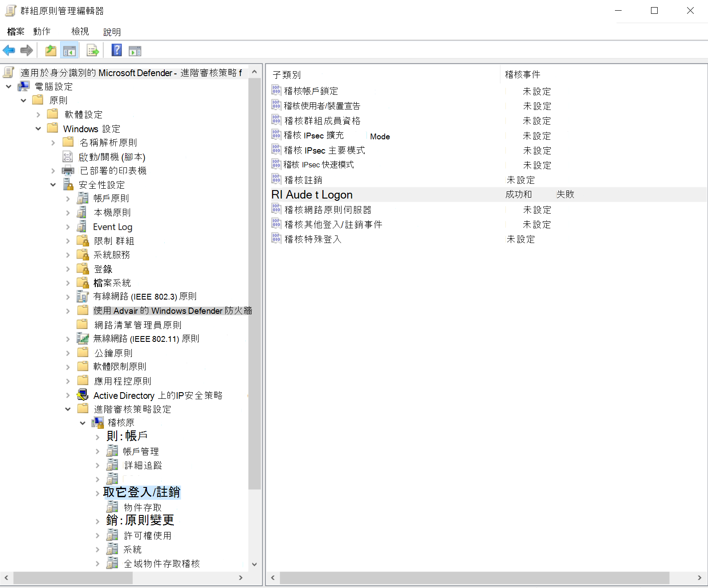Image resolution: width=708 pixels, height=588 pixels.
Task: Click the 已部署的印表機 printer icon
Action: click(x=68, y=170)
